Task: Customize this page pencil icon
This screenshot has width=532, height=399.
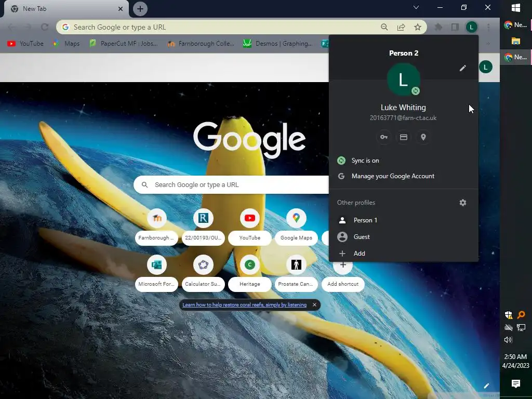Action: tap(486, 386)
